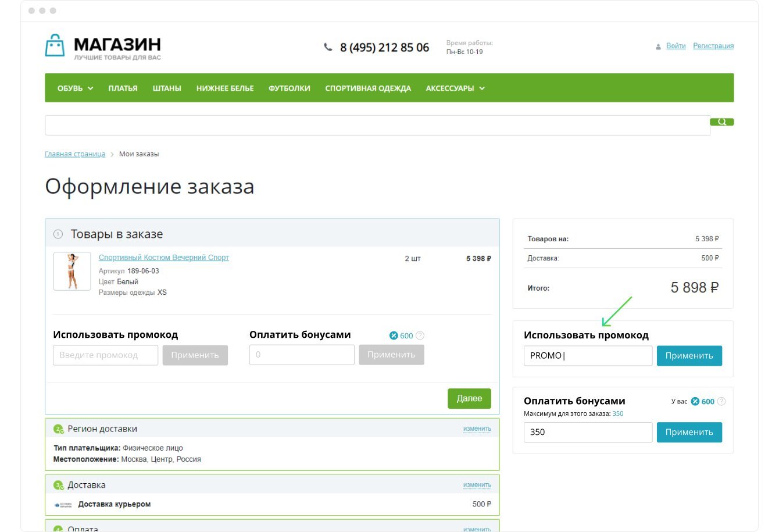Focus the Введите промокод input
Screen dimensions: 779x532
click(105, 355)
